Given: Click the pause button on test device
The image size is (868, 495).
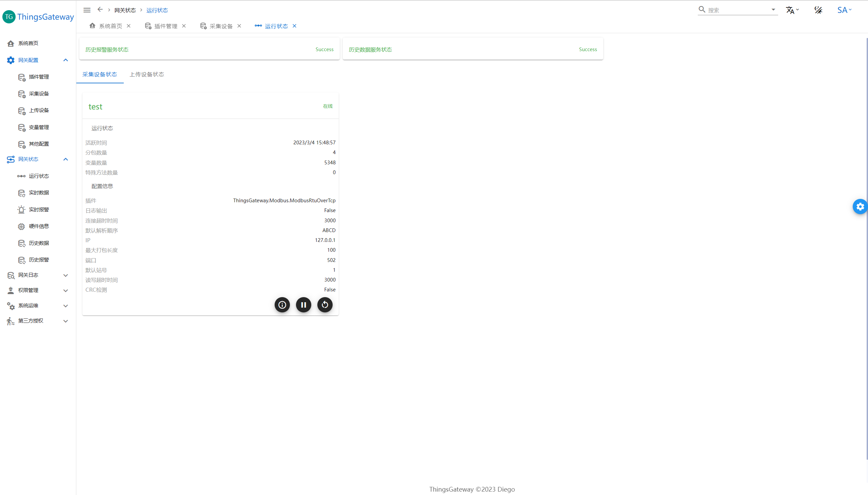Looking at the screenshot, I should coord(303,305).
